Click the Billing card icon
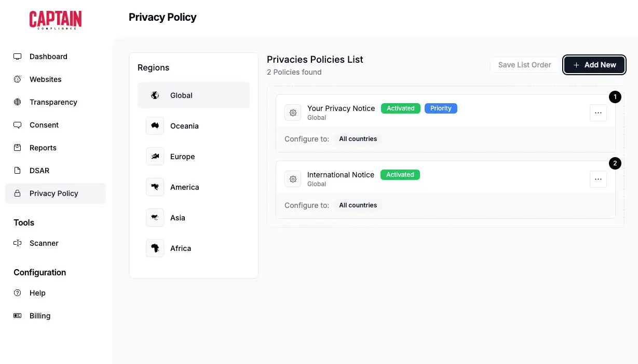This screenshot has height=364, width=638. click(x=18, y=316)
